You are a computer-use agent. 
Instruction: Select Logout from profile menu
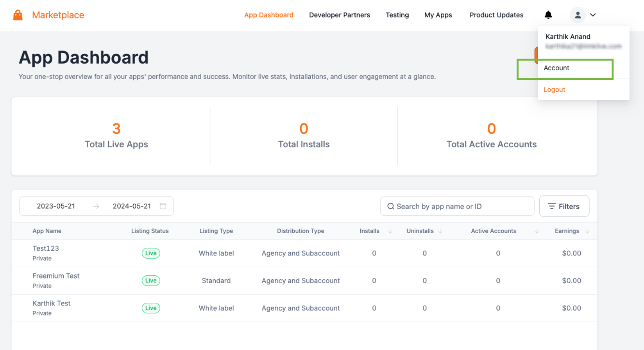point(555,90)
